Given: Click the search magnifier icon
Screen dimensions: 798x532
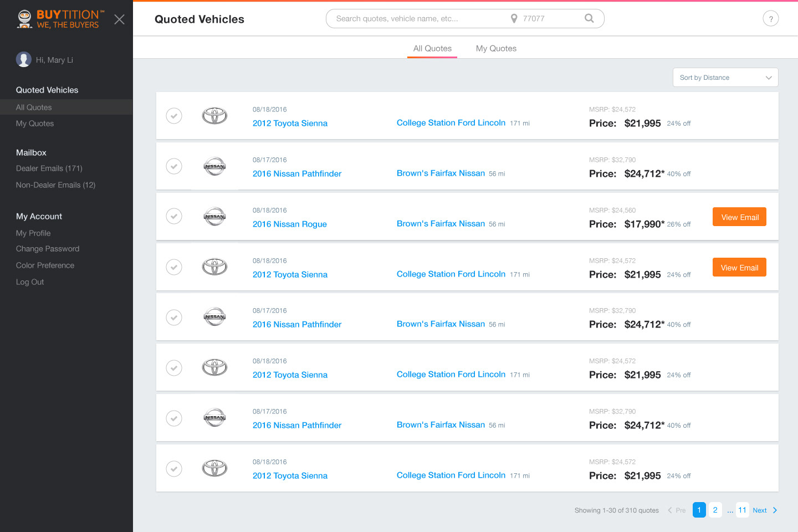Looking at the screenshot, I should point(589,18).
